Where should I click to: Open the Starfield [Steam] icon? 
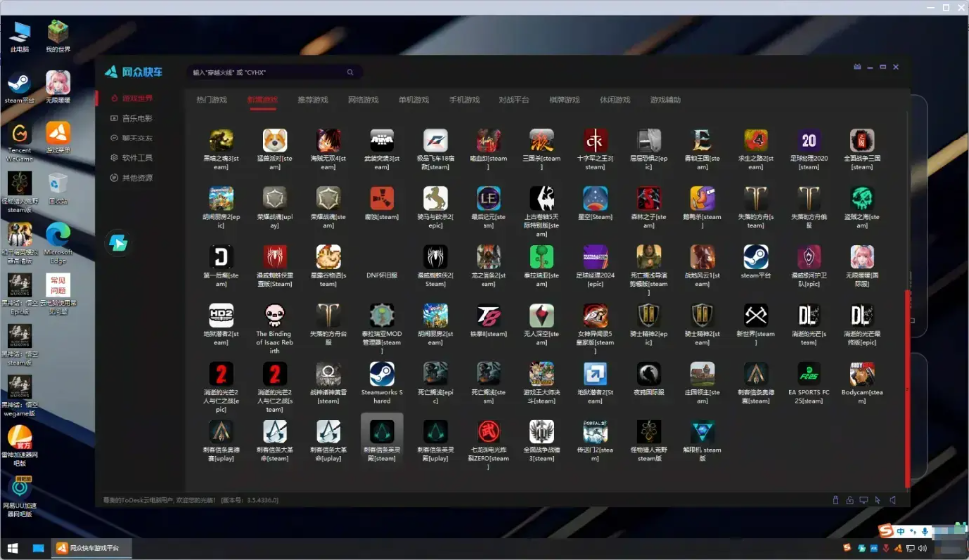coord(595,199)
